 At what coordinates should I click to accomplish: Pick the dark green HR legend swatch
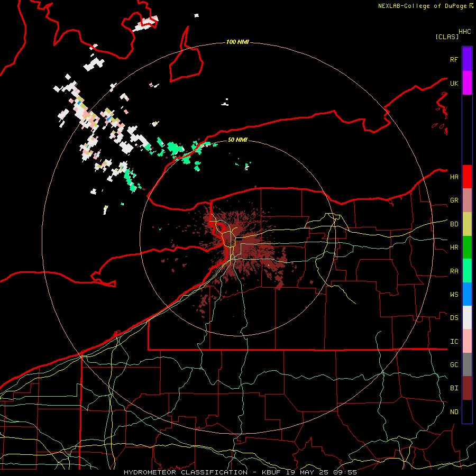pos(467,248)
